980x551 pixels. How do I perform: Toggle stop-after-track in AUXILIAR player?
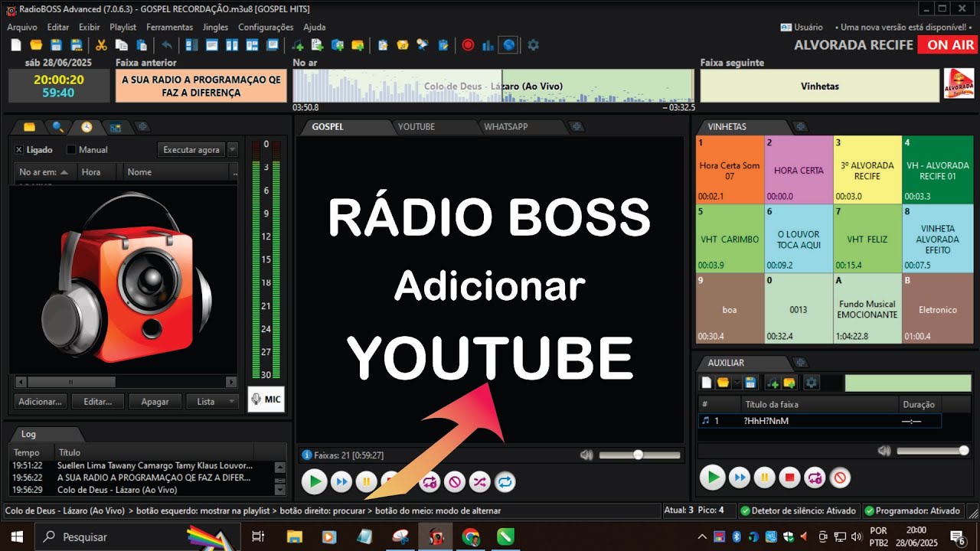tap(840, 478)
